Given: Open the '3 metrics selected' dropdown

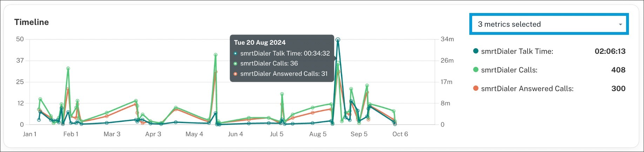Looking at the screenshot, I should [549, 24].
